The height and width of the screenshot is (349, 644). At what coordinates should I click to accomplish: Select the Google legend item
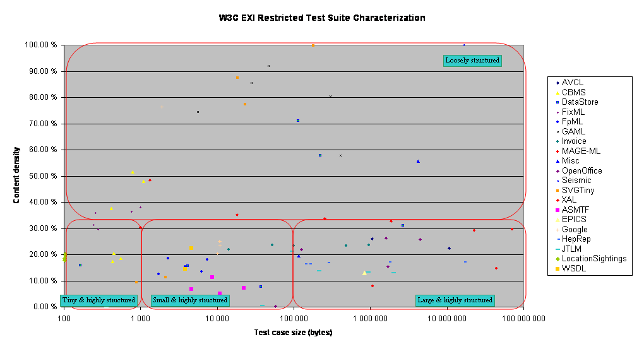[574, 230]
